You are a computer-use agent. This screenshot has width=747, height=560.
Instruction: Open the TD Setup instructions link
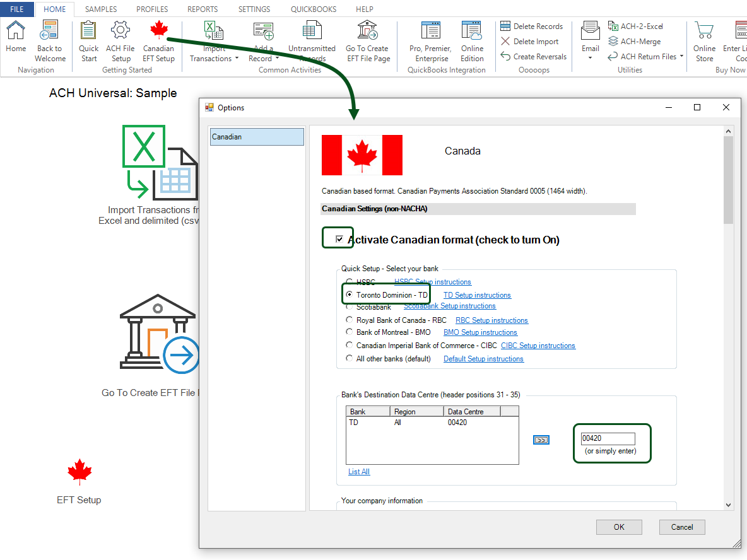(x=476, y=295)
